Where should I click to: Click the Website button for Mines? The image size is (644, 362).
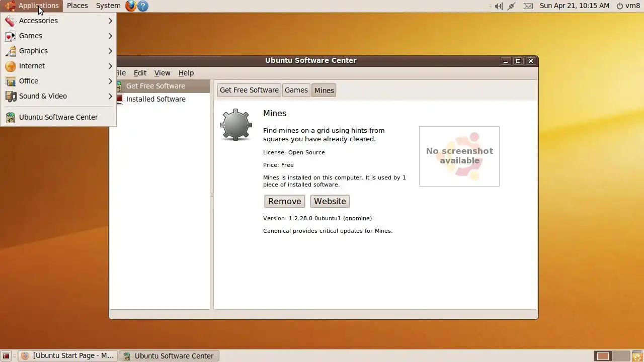click(x=330, y=201)
